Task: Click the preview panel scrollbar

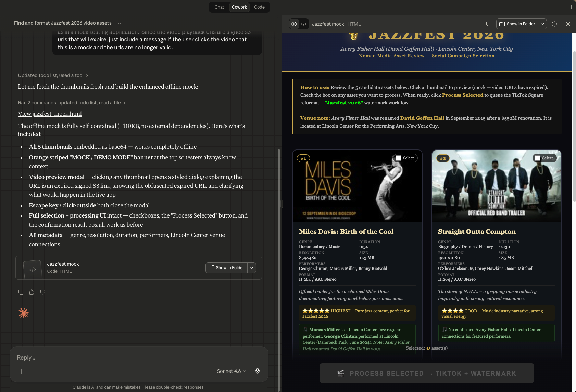Action: coord(574,127)
